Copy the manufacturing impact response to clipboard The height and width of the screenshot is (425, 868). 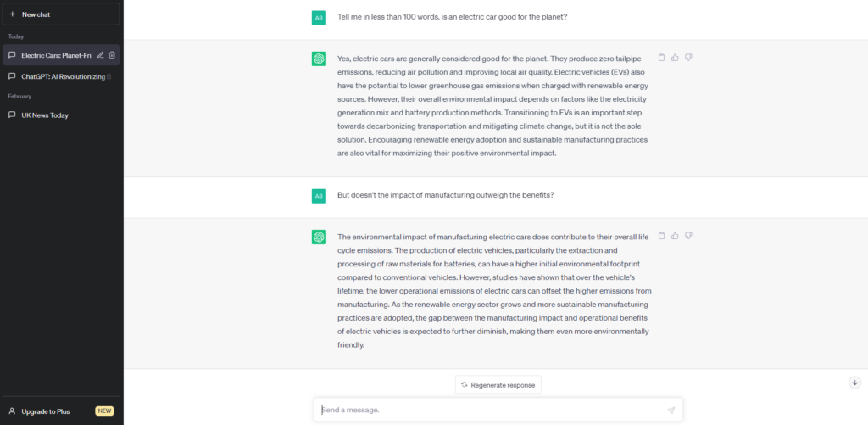pos(661,236)
